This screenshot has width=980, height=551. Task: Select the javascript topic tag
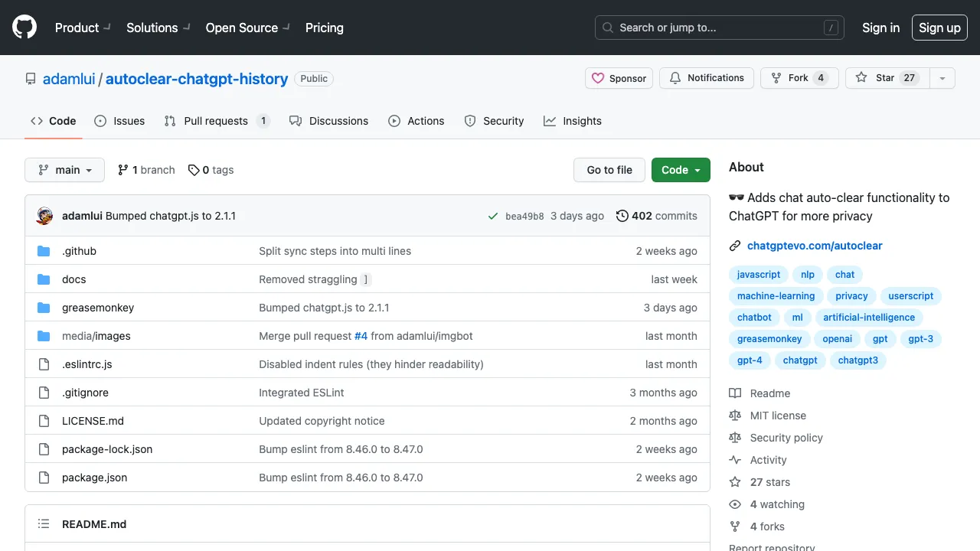(759, 275)
